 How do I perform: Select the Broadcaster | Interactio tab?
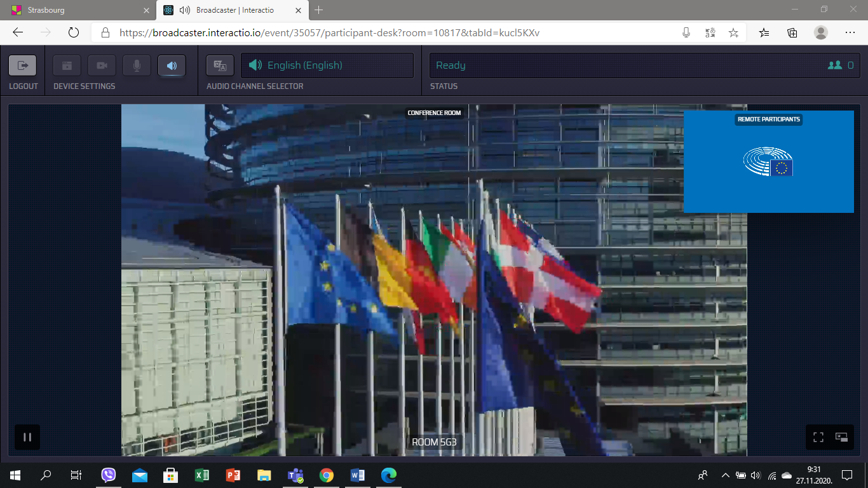coord(233,10)
